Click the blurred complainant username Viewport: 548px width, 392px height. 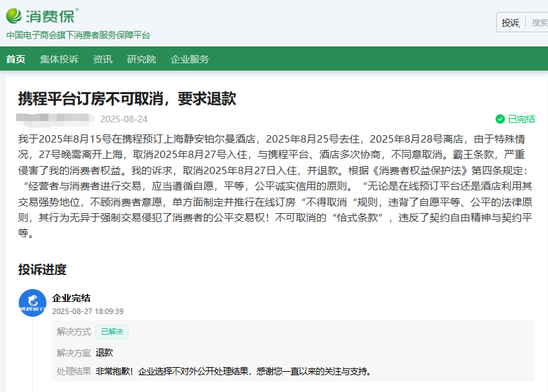click(x=55, y=120)
